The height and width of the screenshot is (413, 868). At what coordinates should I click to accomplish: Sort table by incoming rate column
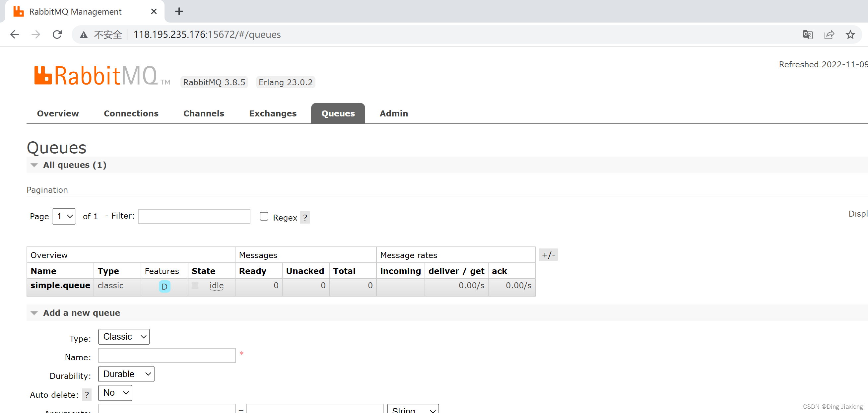pyautogui.click(x=401, y=271)
